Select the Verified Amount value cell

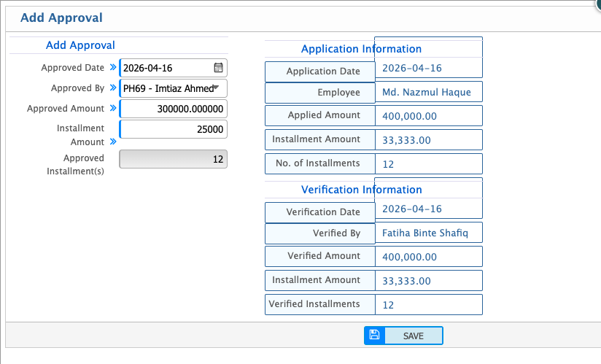[428, 257]
